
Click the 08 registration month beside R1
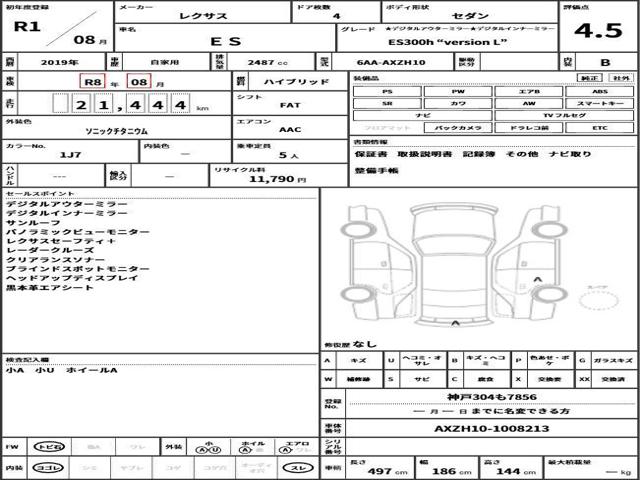pyautogui.click(x=84, y=40)
